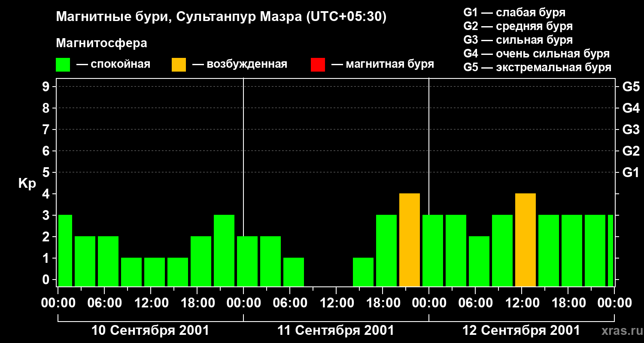This screenshot has height=343, width=644.
Task: Click '12:00' time label above 10 Сентября
Action: coord(151,303)
